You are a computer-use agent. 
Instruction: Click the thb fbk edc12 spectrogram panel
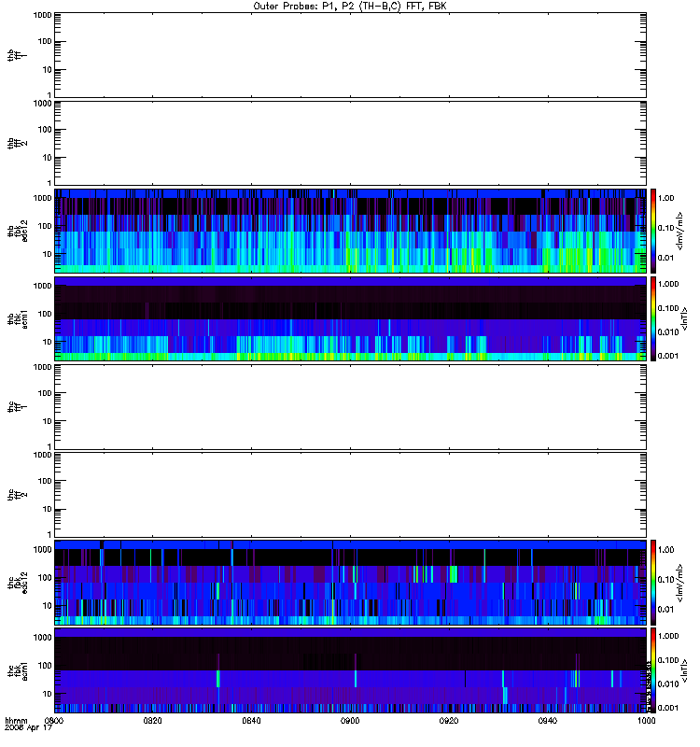[x=350, y=231]
